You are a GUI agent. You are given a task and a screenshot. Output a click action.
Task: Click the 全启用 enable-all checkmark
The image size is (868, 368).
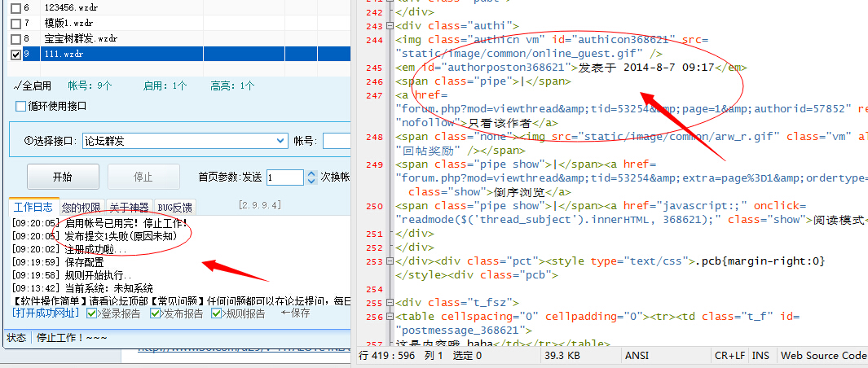click(33, 85)
